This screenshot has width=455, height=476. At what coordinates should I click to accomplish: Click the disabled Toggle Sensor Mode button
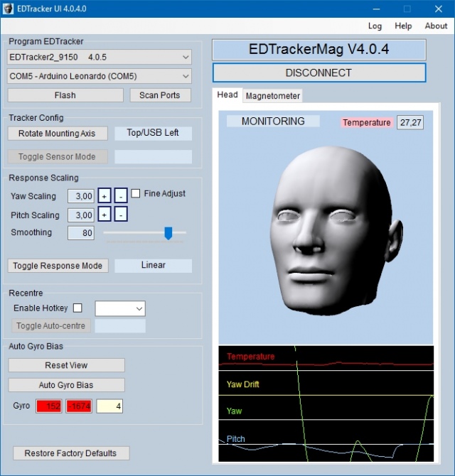point(58,156)
